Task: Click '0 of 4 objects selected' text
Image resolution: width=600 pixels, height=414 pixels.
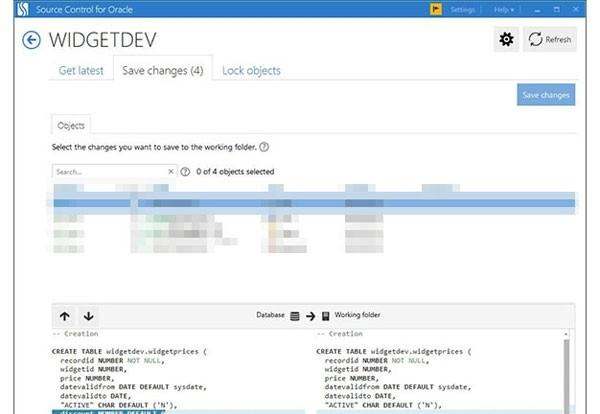Action: 235,172
